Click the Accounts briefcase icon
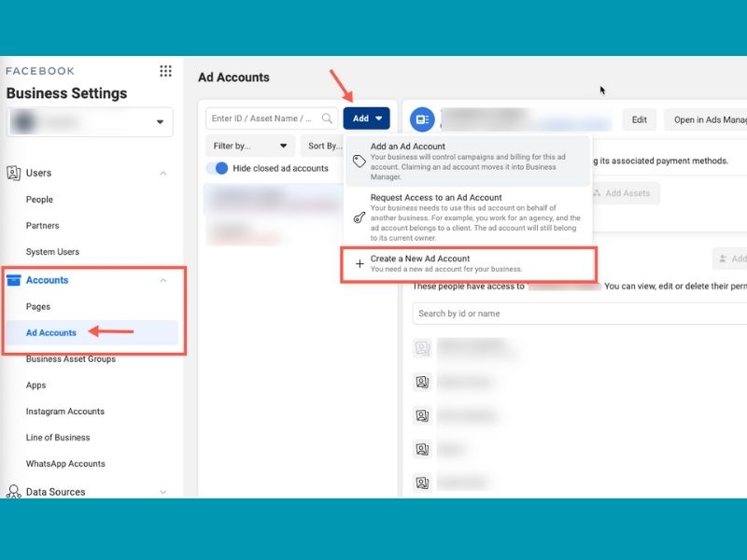The height and width of the screenshot is (560, 747). [x=14, y=280]
